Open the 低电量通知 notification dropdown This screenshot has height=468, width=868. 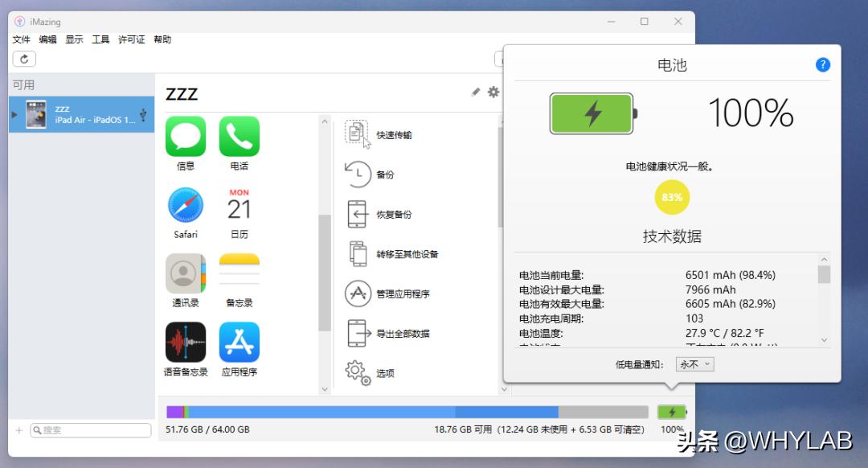click(694, 363)
